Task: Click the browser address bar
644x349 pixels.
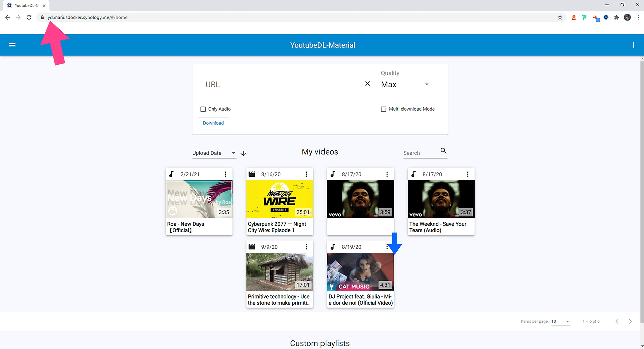Action: tap(302, 17)
